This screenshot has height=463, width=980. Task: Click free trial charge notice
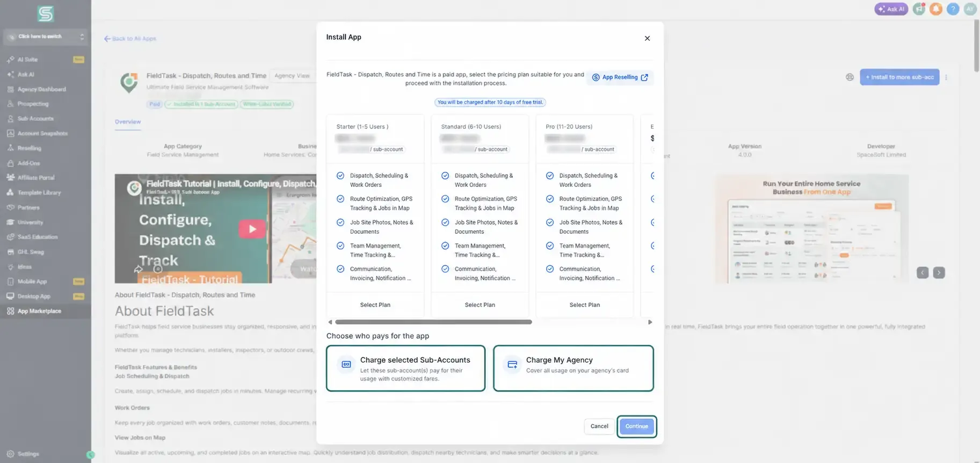490,102
